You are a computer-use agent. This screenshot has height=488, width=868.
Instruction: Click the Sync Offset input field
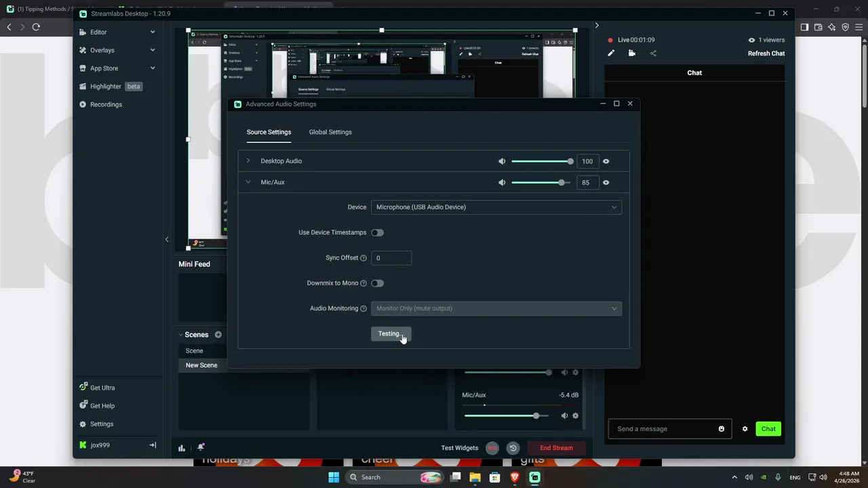[x=391, y=258]
